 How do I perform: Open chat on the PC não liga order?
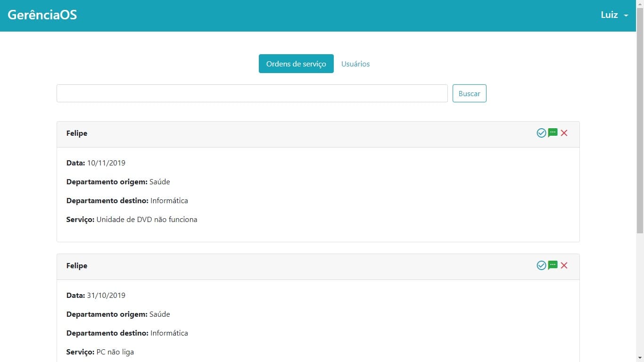pos(553,265)
